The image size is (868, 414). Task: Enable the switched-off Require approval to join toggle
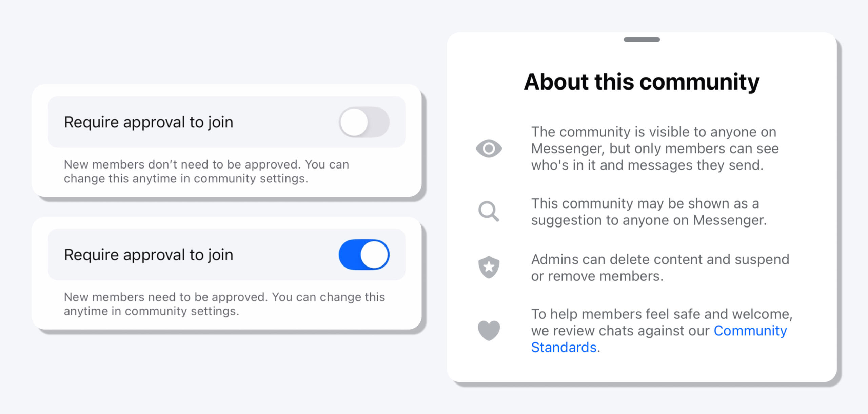(x=364, y=122)
